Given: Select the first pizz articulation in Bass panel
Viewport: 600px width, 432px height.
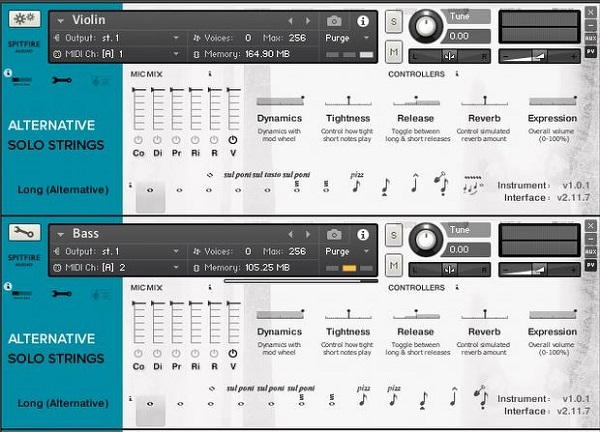Looking at the screenshot, I should coord(363,396).
